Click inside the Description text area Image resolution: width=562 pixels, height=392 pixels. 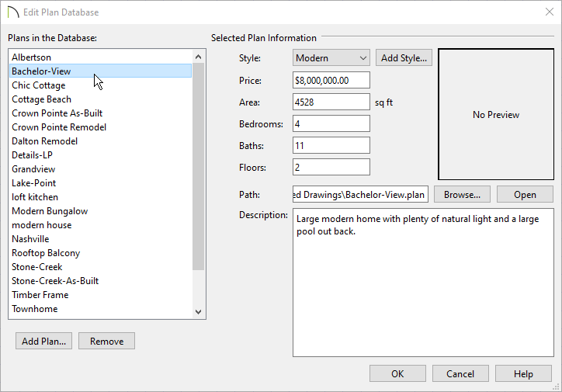423,283
